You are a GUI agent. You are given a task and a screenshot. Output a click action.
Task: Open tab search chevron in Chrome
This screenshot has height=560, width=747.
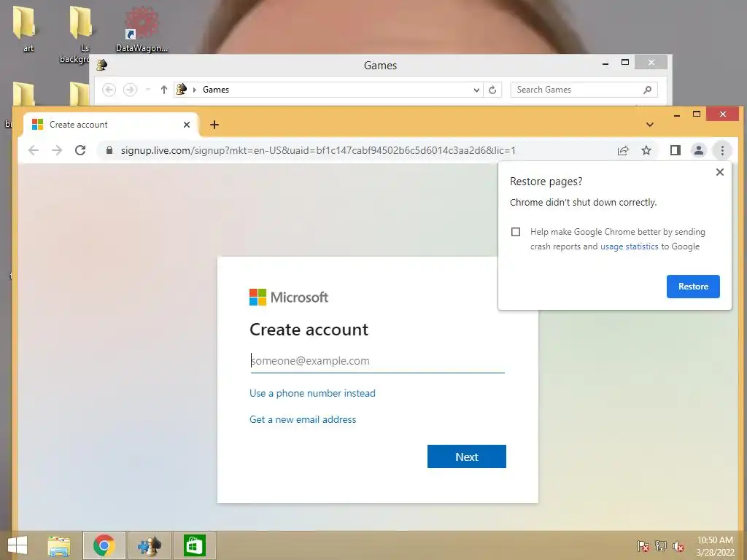pos(650,125)
